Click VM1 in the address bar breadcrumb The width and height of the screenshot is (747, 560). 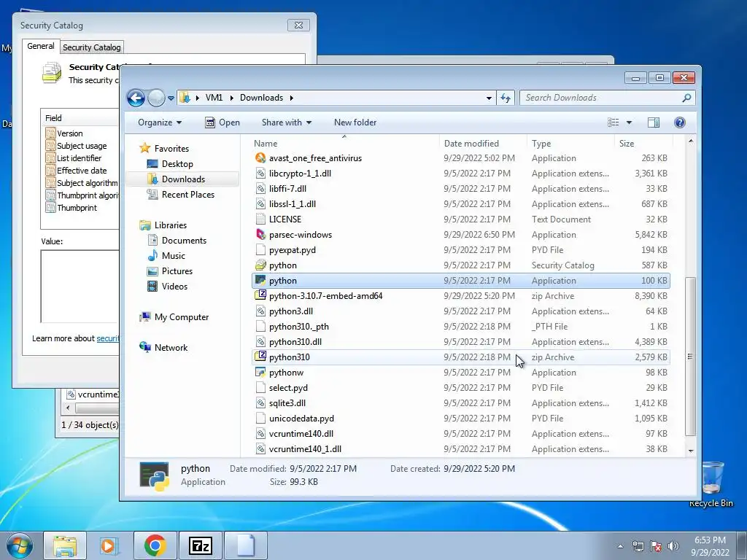point(214,98)
